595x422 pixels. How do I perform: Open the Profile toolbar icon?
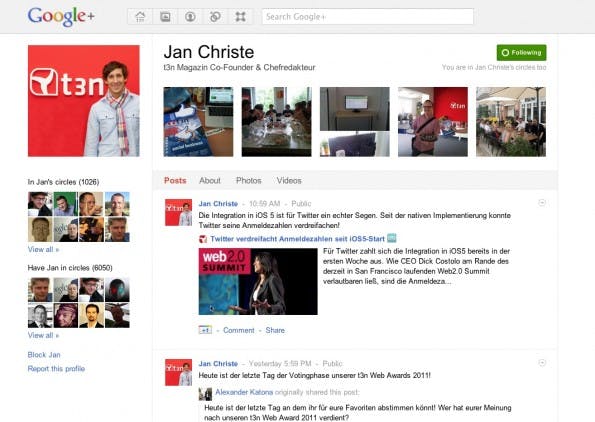(190, 17)
